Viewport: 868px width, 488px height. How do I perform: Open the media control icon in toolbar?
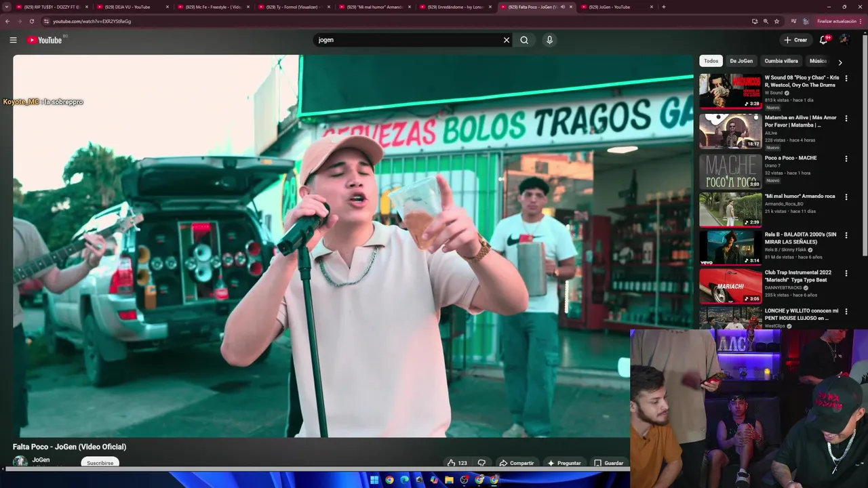pyautogui.click(x=793, y=21)
